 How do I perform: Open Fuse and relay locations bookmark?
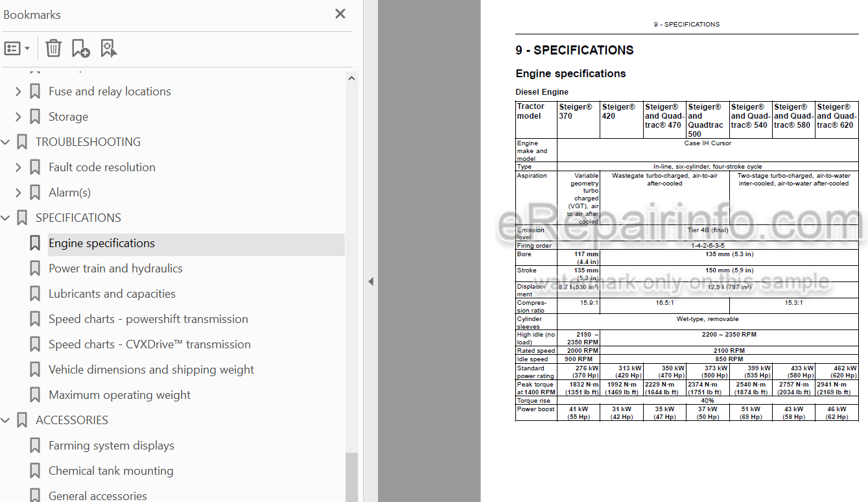(110, 91)
